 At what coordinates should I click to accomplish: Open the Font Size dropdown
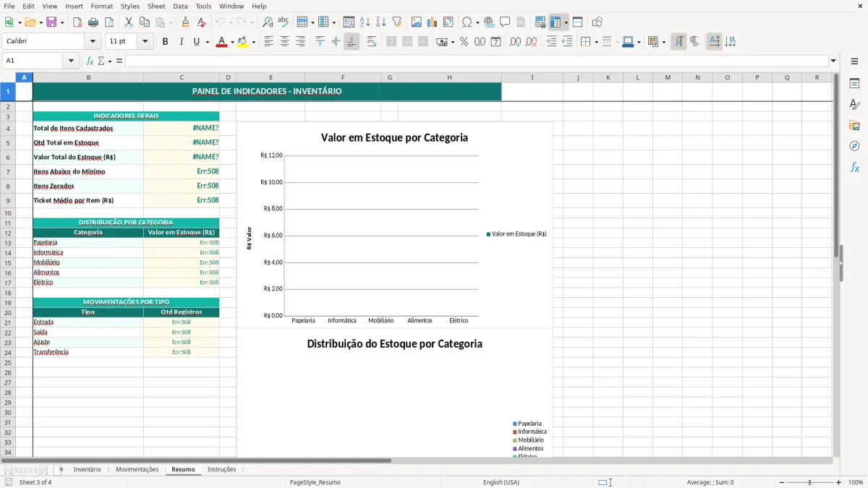(145, 42)
